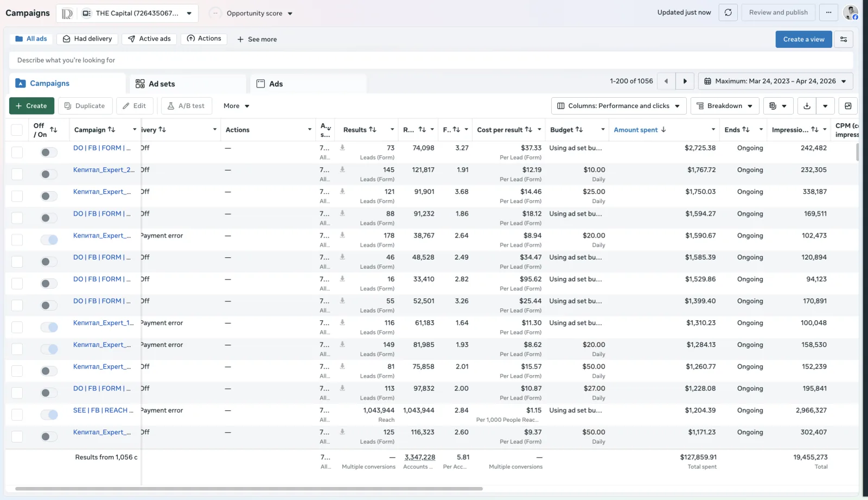Image resolution: width=868 pixels, height=500 pixels.
Task: Open the reports icon dropdown
Action: click(x=778, y=106)
